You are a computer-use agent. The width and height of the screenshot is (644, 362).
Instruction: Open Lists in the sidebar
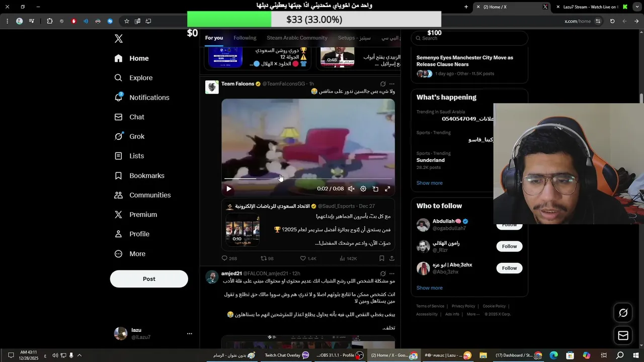pos(129,156)
